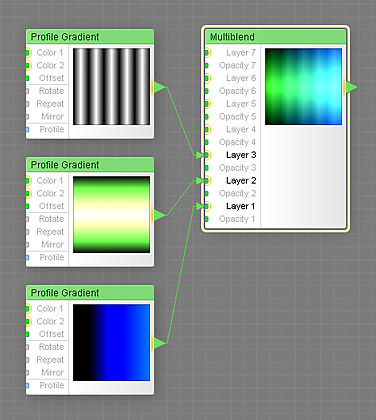
Task: Click Color 2 input of blue gradient node
Action: click(x=28, y=321)
